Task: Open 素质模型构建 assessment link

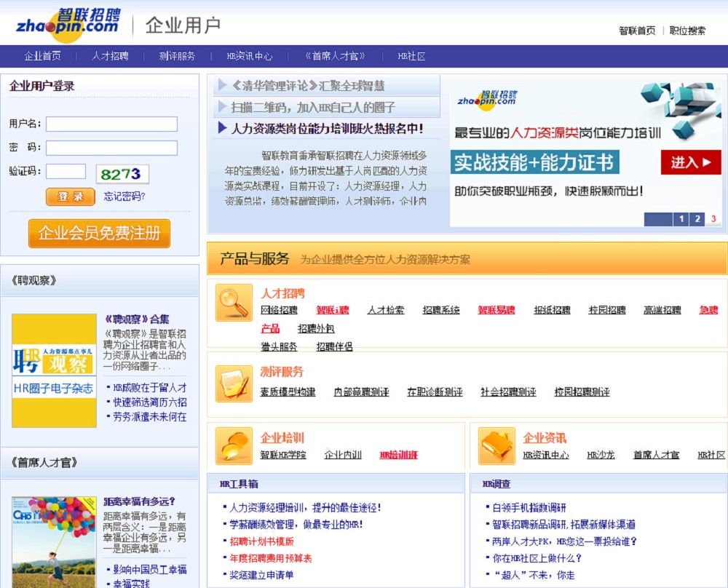Action: 288,392
